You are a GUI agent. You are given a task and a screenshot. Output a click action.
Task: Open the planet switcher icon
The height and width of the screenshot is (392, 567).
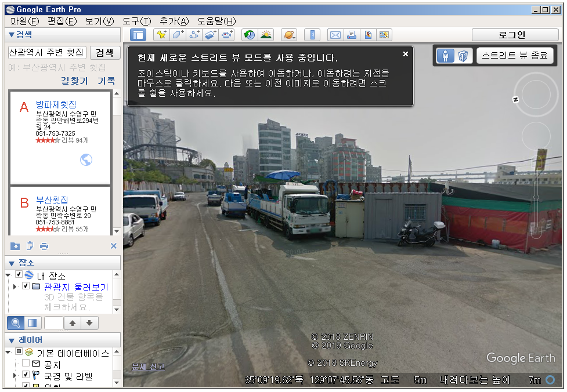(289, 35)
